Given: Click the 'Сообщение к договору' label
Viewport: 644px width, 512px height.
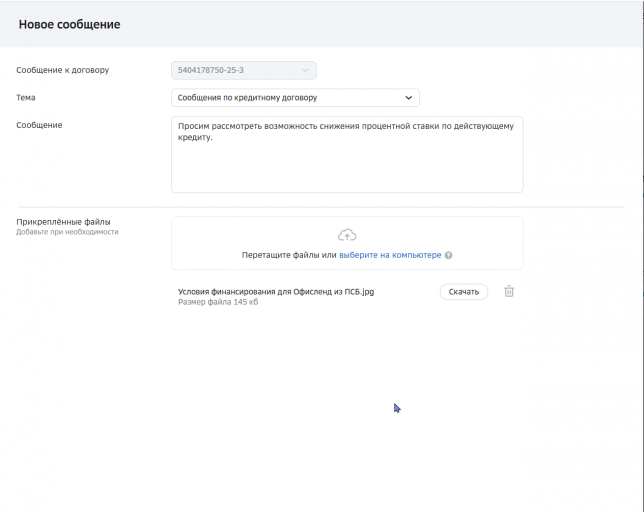Looking at the screenshot, I should (x=63, y=70).
